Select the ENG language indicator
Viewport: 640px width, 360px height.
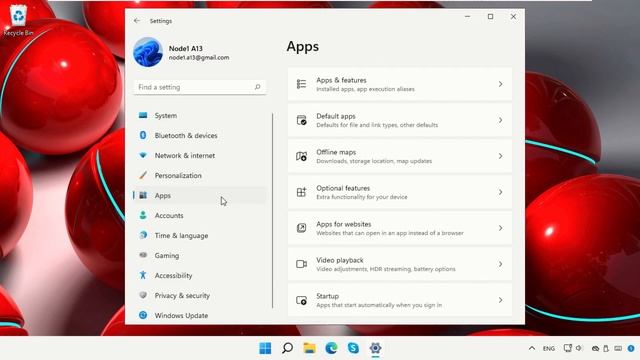click(549, 348)
